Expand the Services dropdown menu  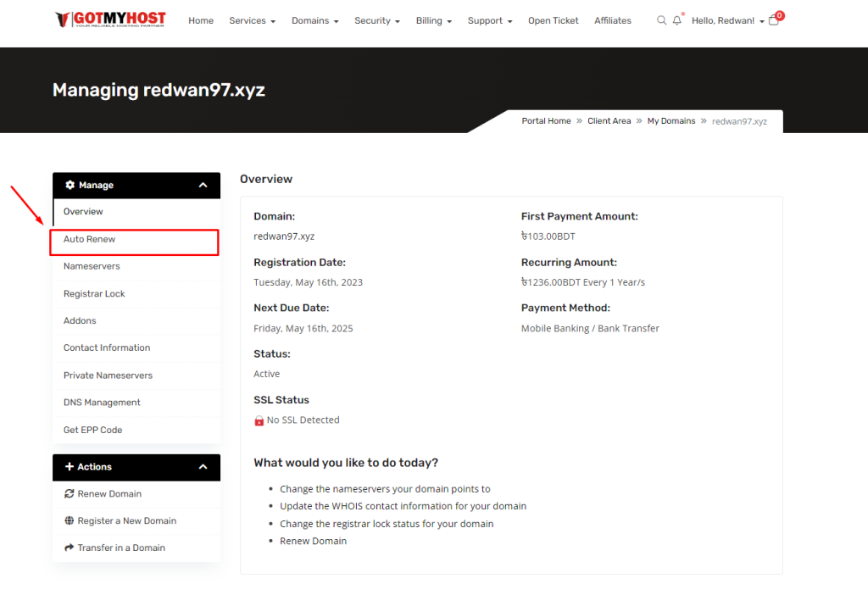pyautogui.click(x=252, y=20)
